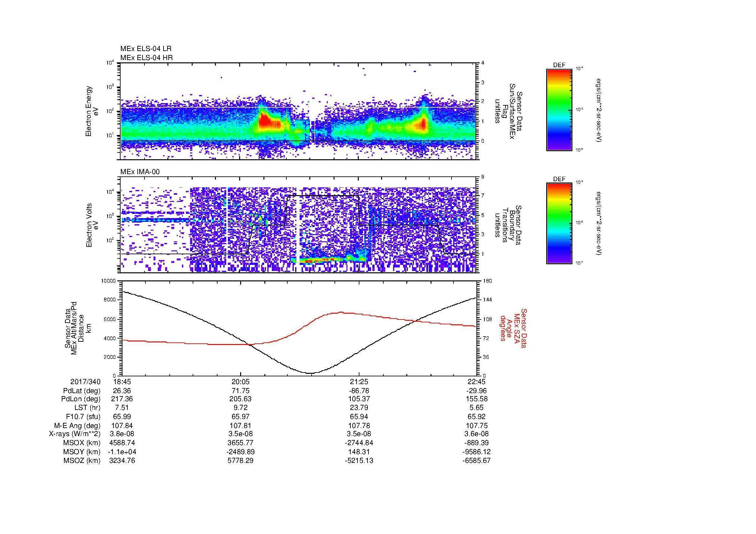Click the MSOZ value -6585.67
The image size is (756, 534).
coord(477,461)
